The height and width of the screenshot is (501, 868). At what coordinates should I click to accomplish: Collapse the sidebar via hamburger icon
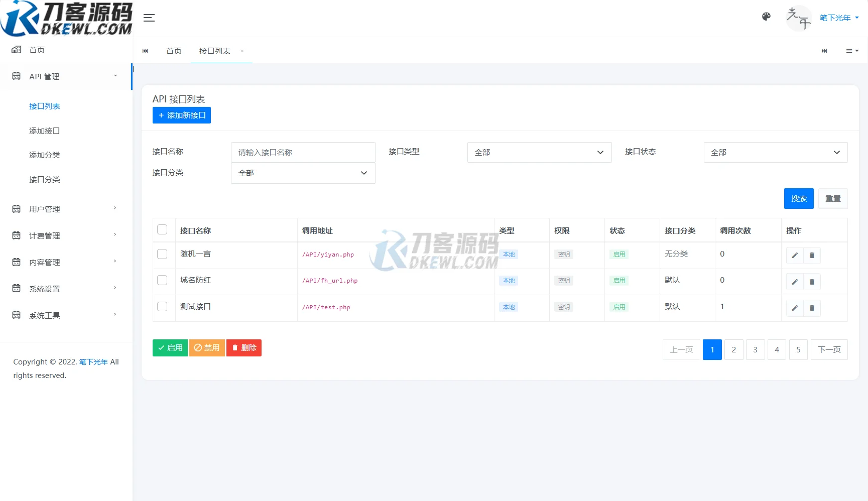tap(149, 18)
